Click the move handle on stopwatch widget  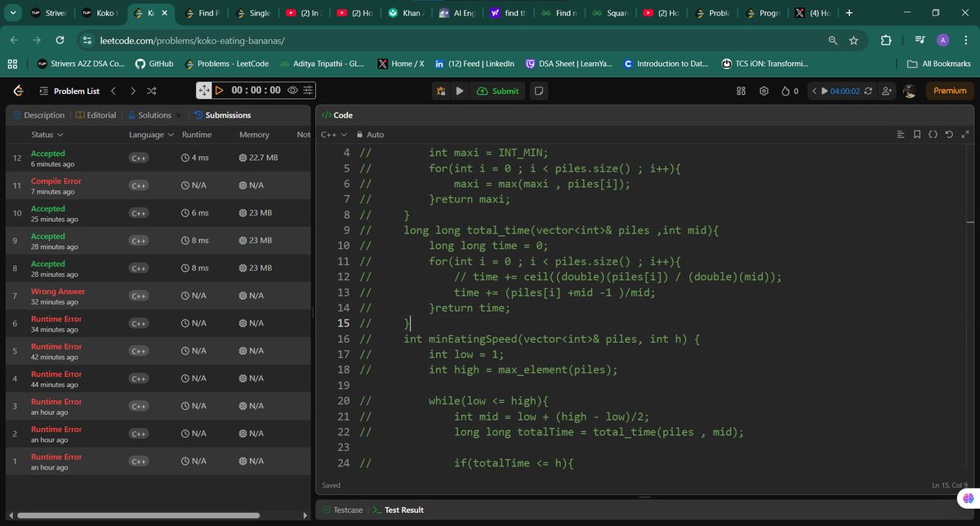tap(204, 91)
